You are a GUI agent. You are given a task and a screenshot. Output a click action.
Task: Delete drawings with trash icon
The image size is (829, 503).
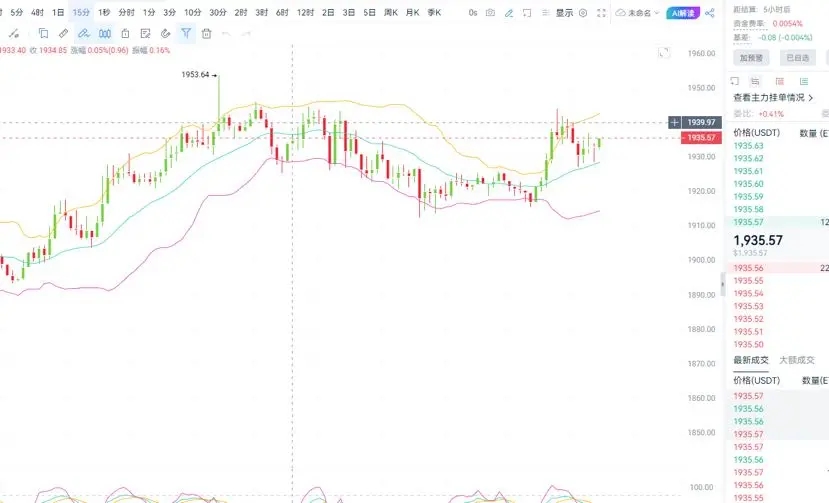pyautogui.click(x=207, y=34)
